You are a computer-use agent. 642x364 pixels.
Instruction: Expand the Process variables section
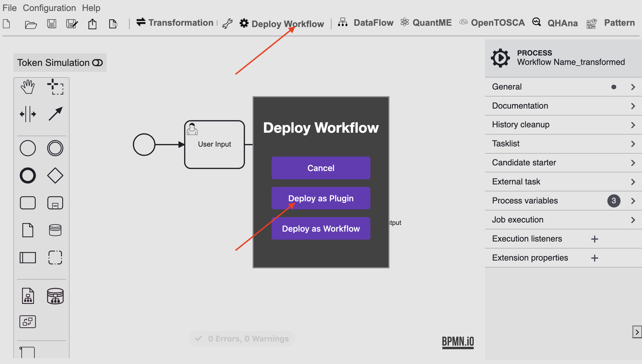tap(563, 201)
